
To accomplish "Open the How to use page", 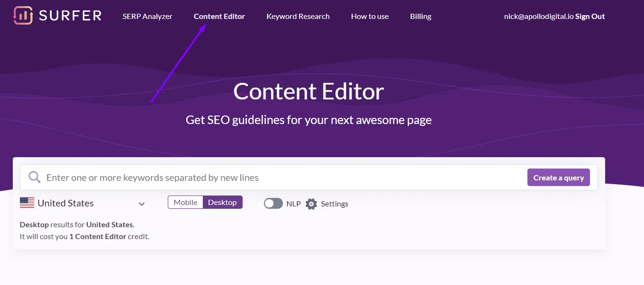I will click(370, 17).
